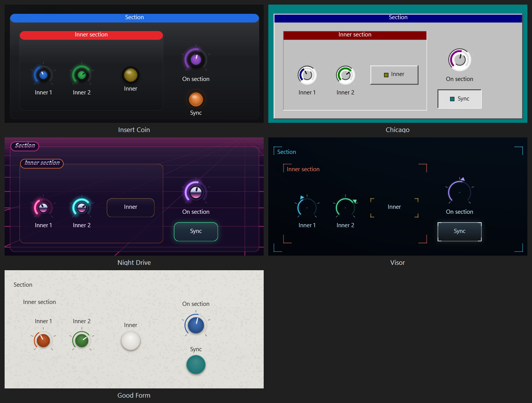Click the Section label in Good Form

tap(23, 285)
